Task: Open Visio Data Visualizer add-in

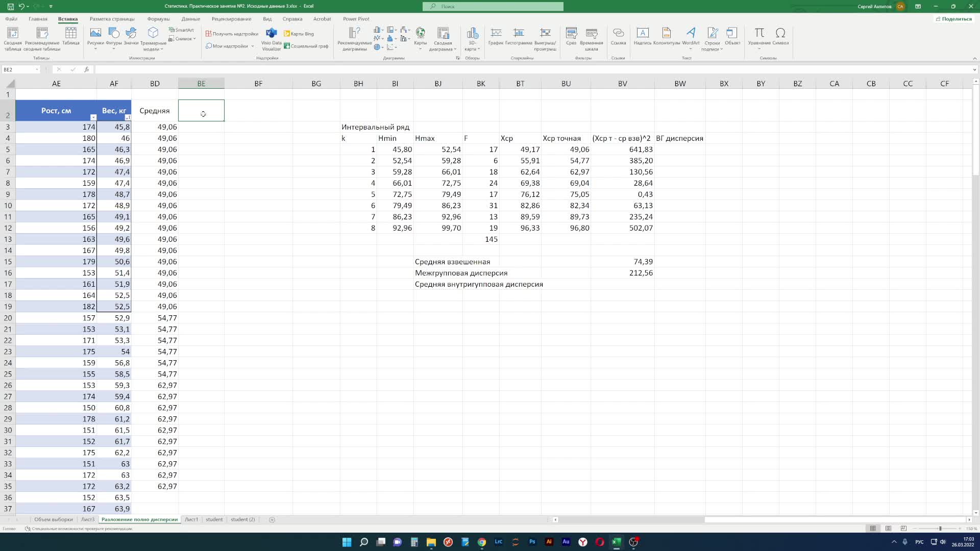Action: [272, 39]
